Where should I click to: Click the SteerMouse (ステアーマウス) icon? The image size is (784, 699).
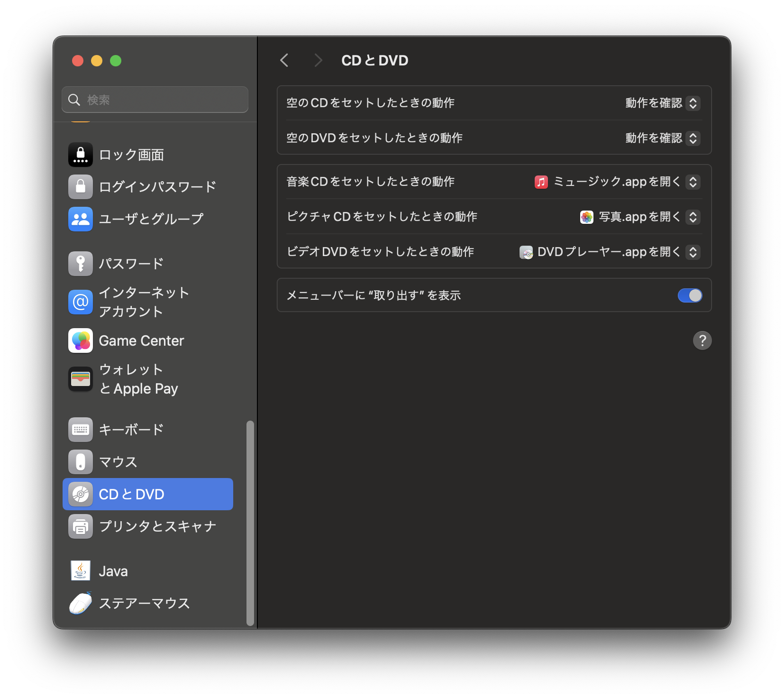pyautogui.click(x=81, y=603)
